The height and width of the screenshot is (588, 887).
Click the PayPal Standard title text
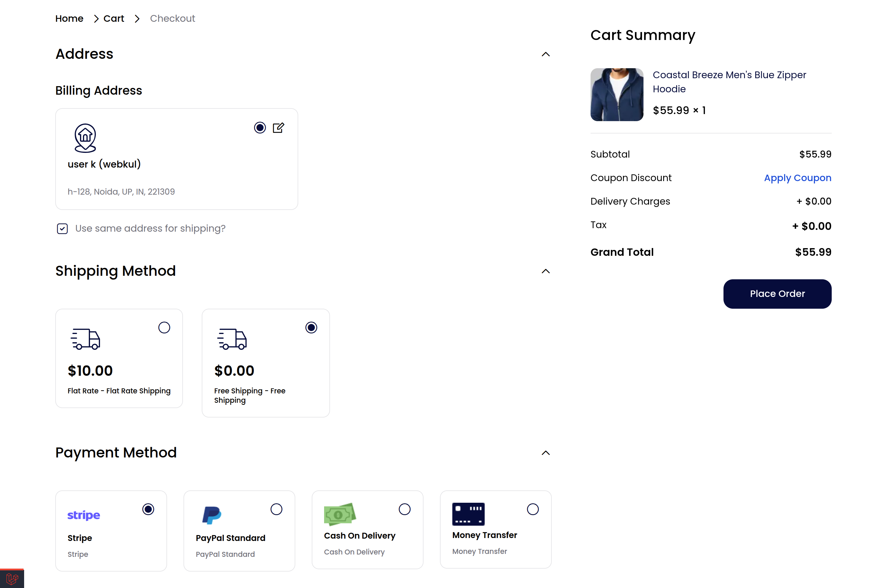coord(231,538)
